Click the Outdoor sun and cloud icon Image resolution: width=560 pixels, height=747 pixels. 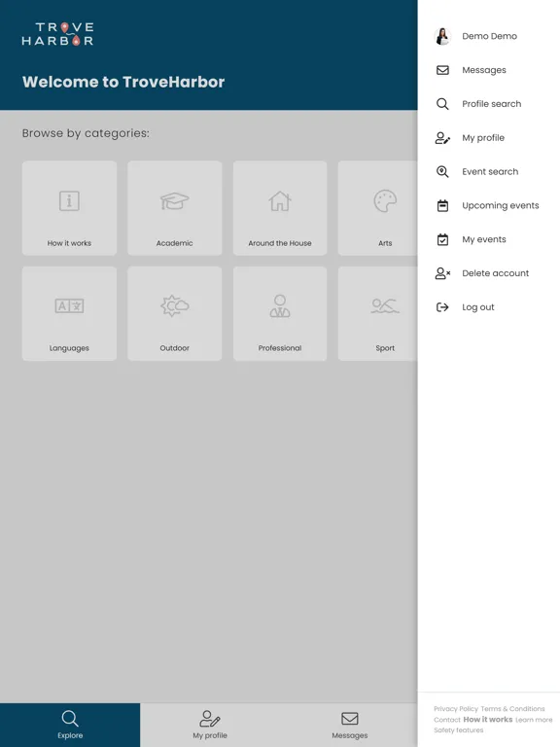(x=174, y=305)
